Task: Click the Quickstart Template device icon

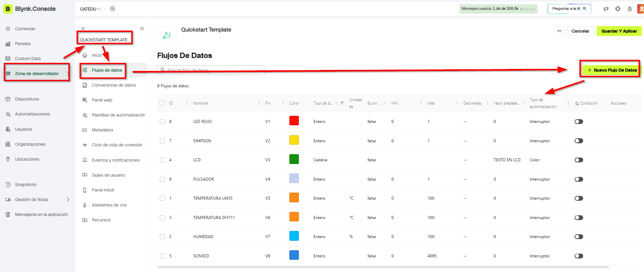Action: 167,35
